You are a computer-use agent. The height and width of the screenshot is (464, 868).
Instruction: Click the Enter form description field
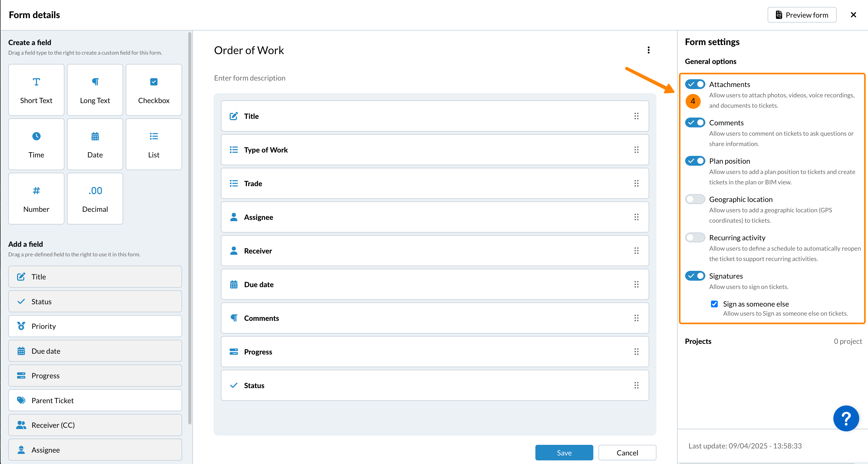pyautogui.click(x=250, y=78)
